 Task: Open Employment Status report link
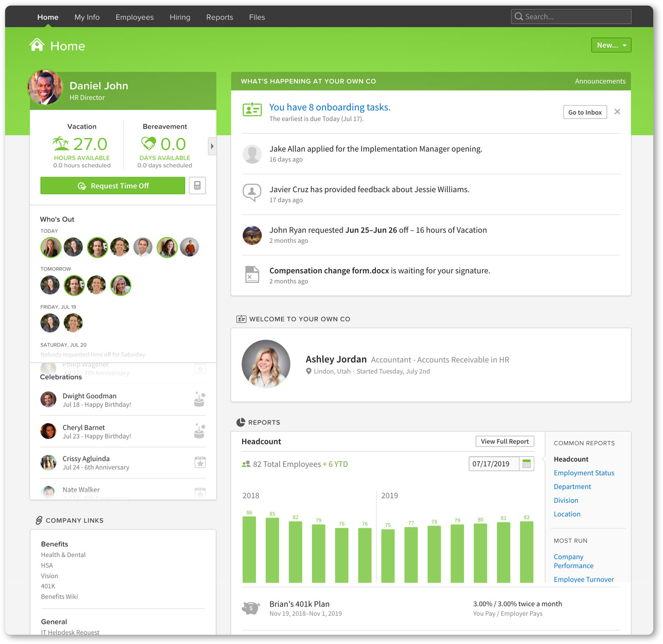[584, 473]
